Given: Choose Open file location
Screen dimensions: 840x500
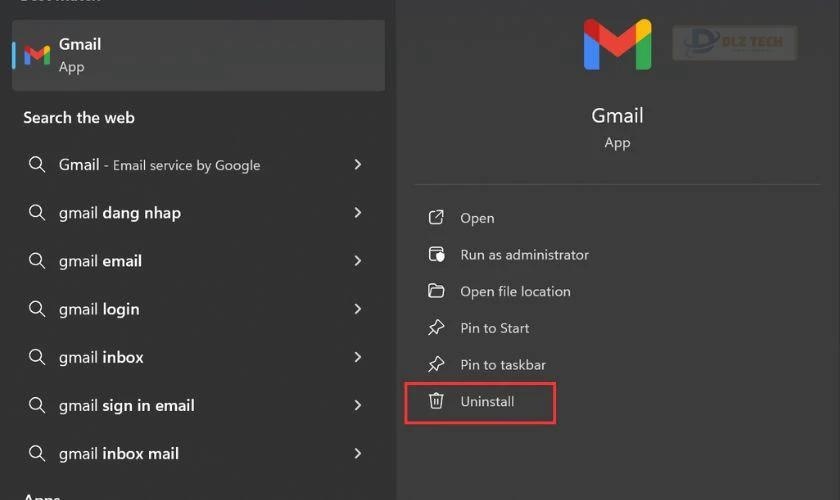Looking at the screenshot, I should [x=515, y=292].
